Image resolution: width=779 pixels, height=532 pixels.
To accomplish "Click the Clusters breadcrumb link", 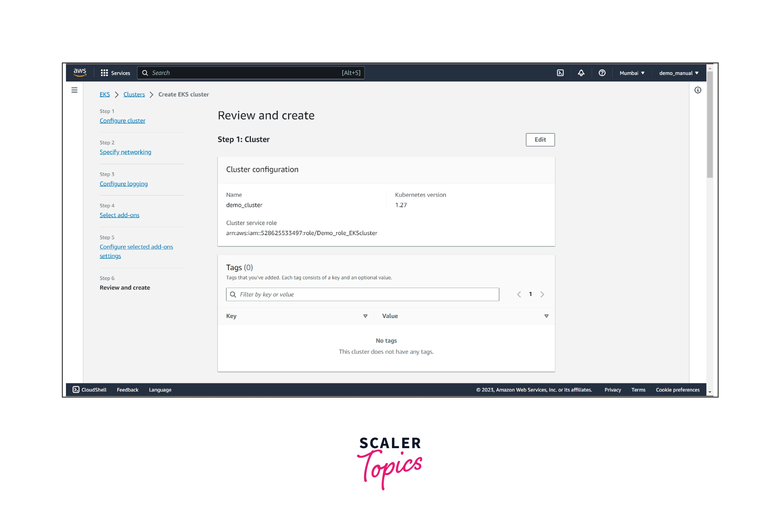I will (134, 94).
